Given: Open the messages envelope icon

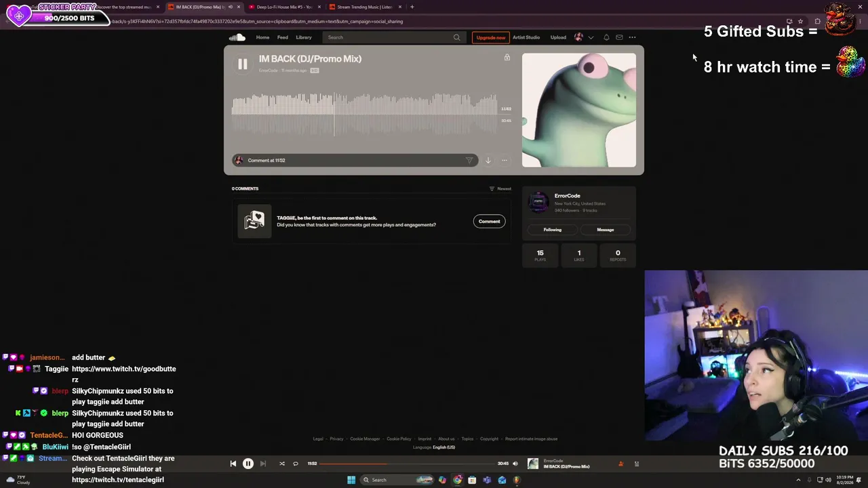Looking at the screenshot, I should pyautogui.click(x=619, y=37).
